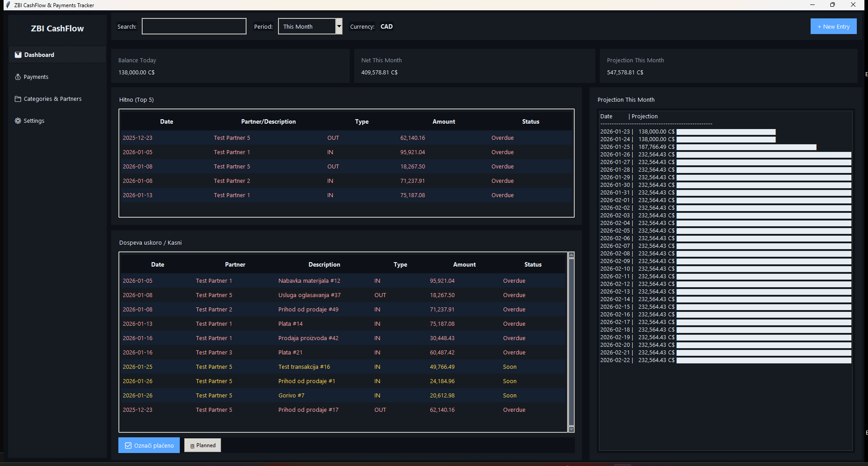Click the Dospeva uskoro / Kasni section title

tap(150, 242)
